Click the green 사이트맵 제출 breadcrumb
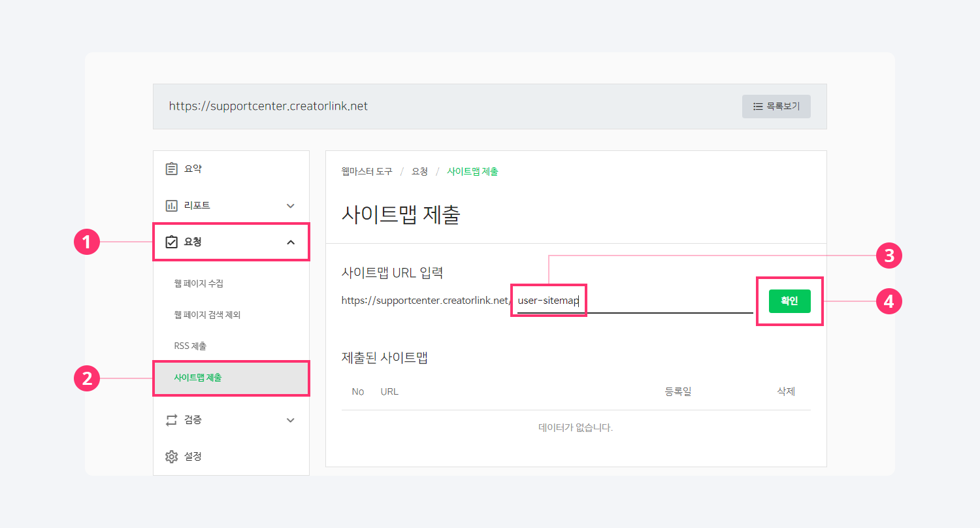The height and width of the screenshot is (528, 980). pyautogui.click(x=472, y=172)
